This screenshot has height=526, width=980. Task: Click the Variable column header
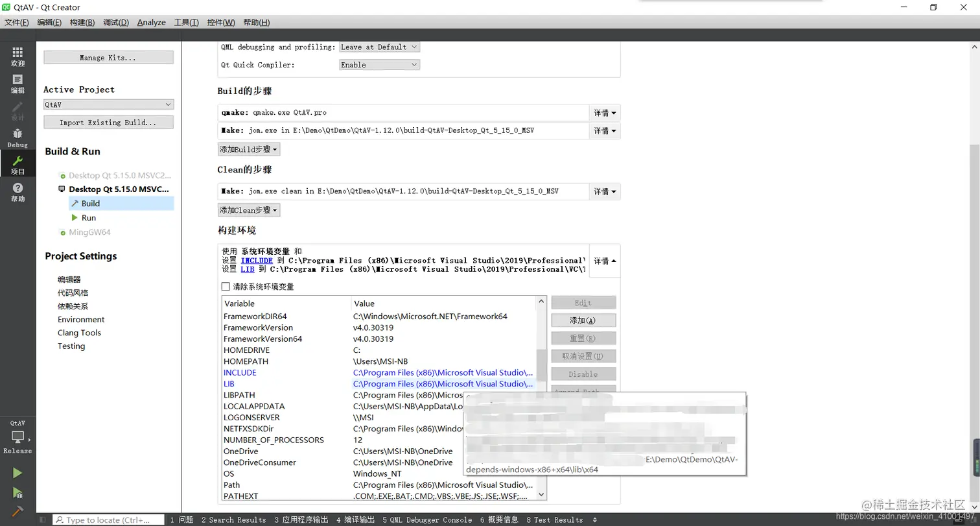[286, 304]
